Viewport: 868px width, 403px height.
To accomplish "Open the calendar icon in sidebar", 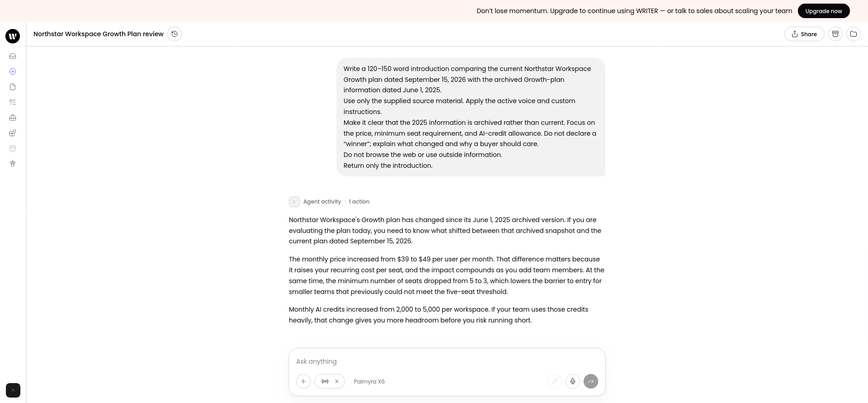I will [13, 148].
